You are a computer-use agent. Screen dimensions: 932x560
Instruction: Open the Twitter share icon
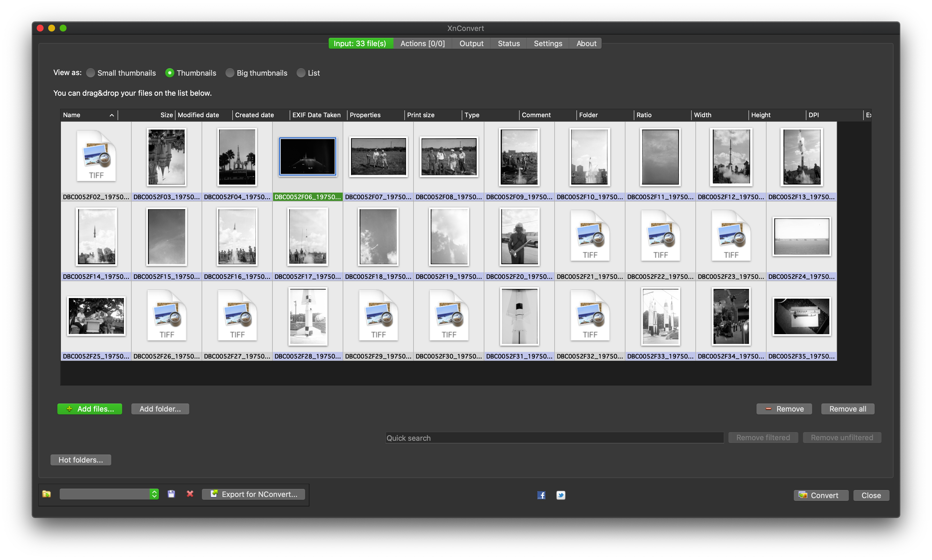coord(561,496)
